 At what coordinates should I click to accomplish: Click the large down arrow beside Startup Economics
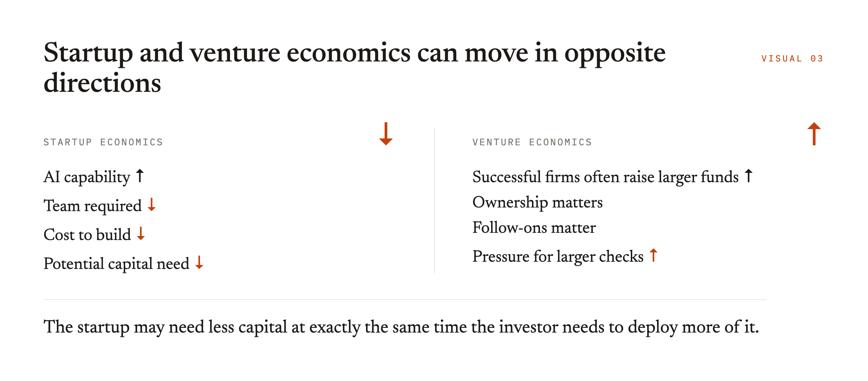(x=386, y=134)
